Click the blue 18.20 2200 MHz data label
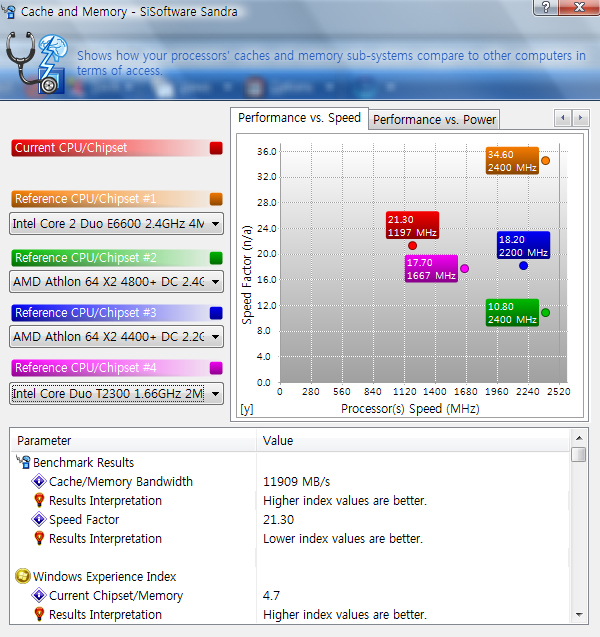 click(523, 245)
